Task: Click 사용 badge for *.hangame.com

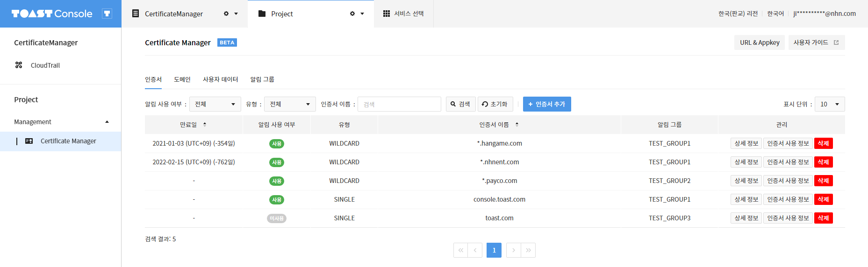Action: [277, 144]
